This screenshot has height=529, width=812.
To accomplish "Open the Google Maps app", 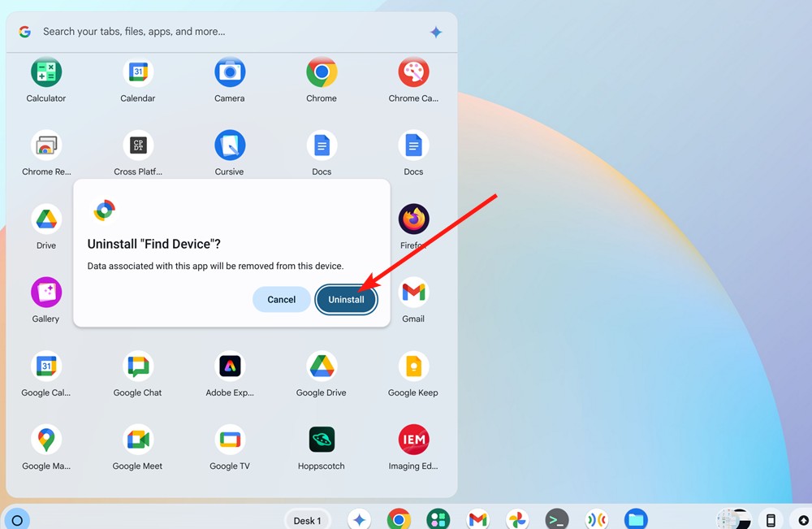I will [x=45, y=439].
